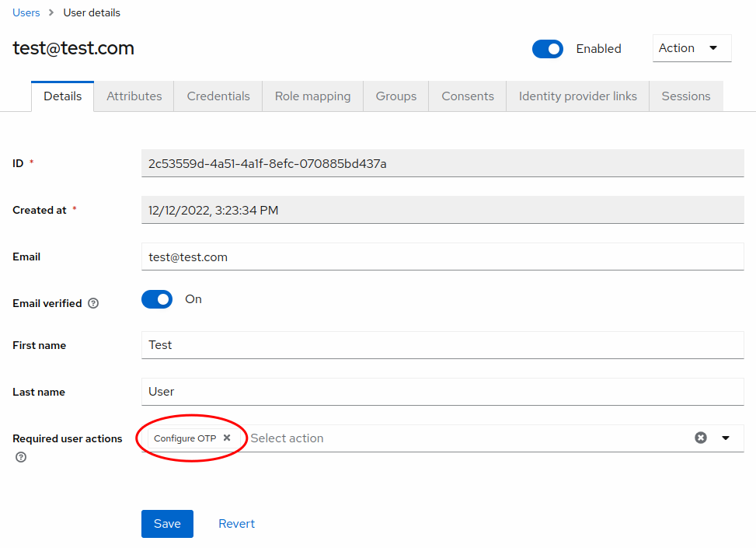
Task: Clear all selected required user actions
Action: [x=701, y=438]
